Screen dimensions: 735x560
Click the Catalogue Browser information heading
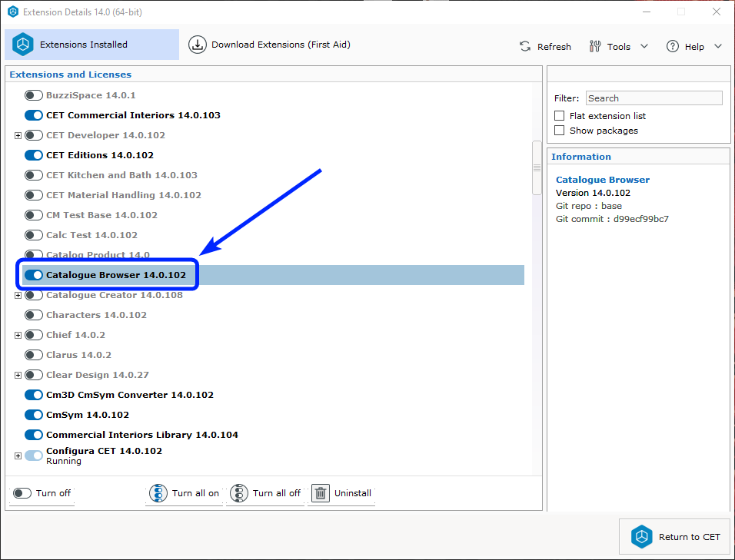pos(602,180)
